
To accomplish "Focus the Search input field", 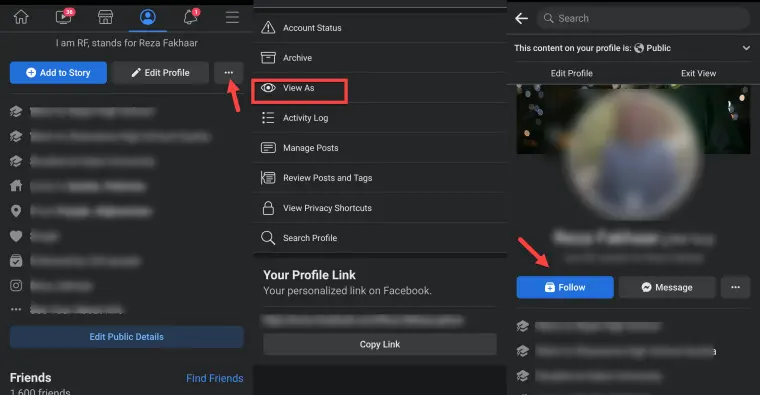I will click(x=643, y=18).
